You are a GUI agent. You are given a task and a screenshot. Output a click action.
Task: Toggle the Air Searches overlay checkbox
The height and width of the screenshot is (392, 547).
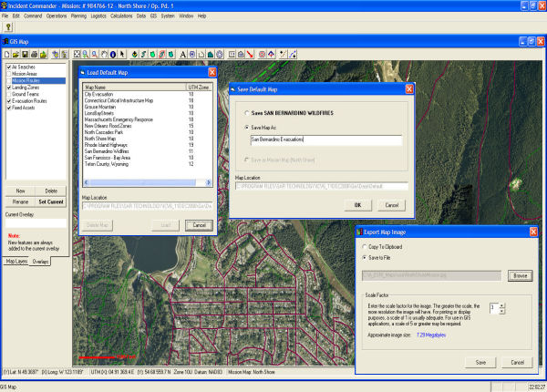pos(9,67)
